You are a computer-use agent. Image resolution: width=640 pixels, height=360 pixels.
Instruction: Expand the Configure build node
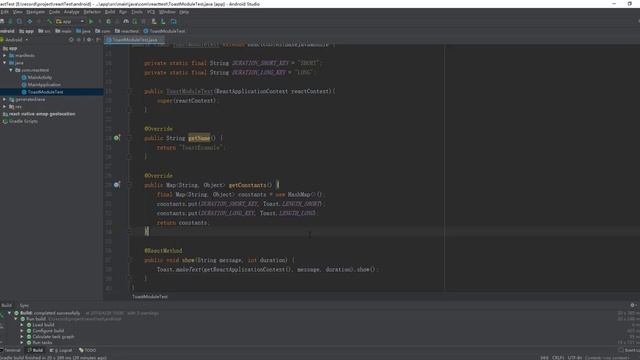(22, 331)
